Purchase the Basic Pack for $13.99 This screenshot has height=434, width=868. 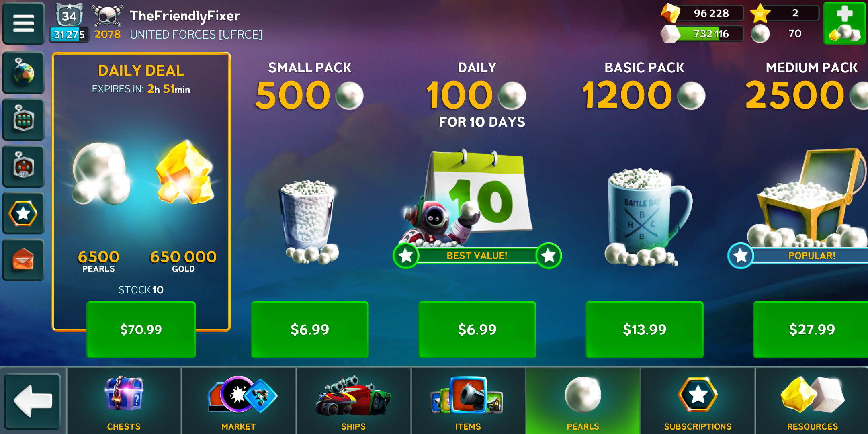pyautogui.click(x=645, y=330)
